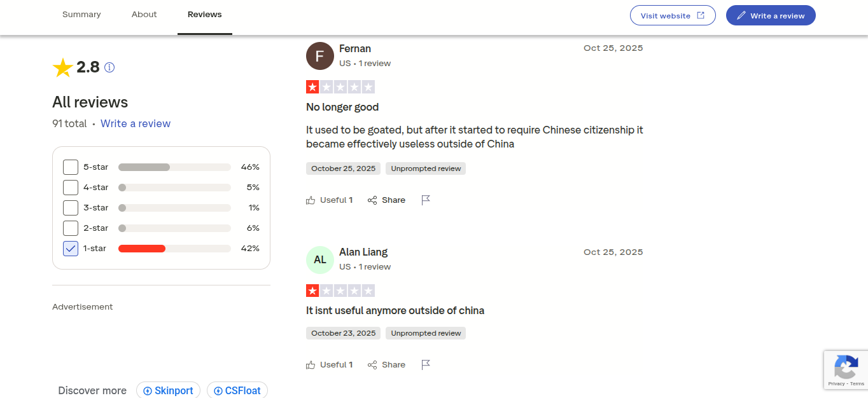Enable the 5-star filter checkbox
This screenshot has height=398, width=868.
(x=71, y=167)
